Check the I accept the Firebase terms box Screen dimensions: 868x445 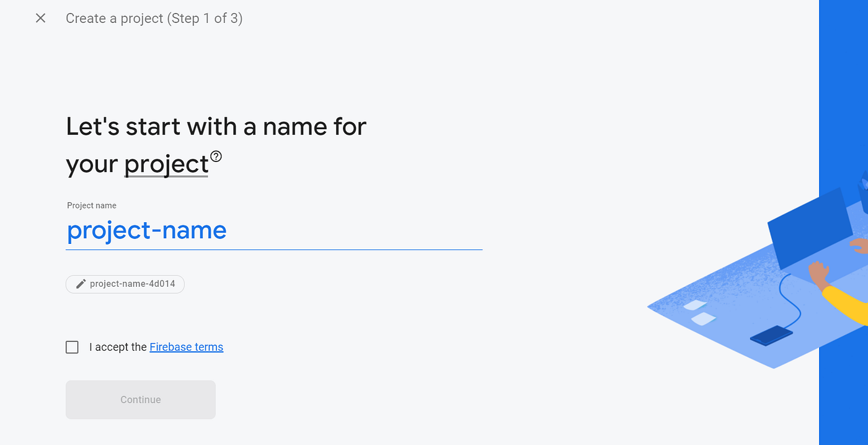[x=72, y=347]
